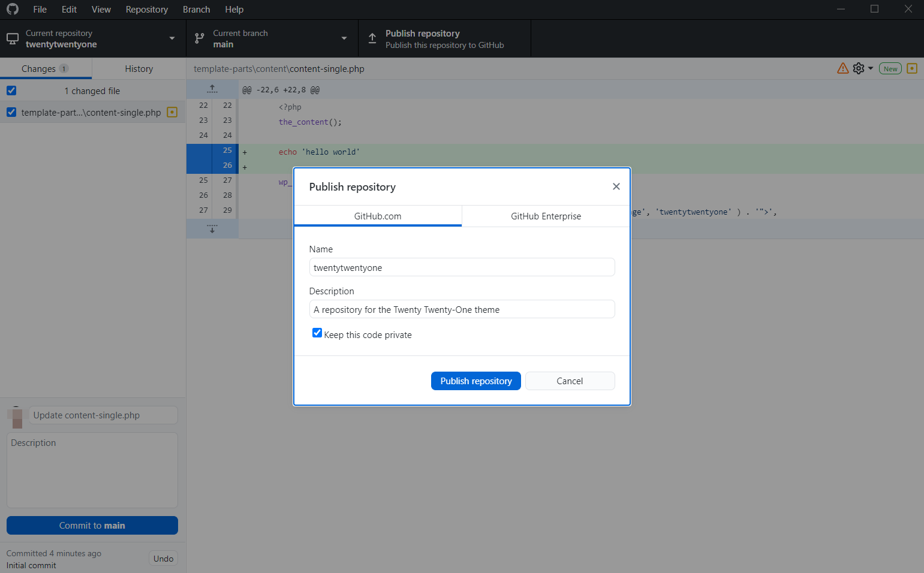Viewport: 924px width, 573px height.
Task: Open the Current repository dropdown
Action: pos(93,38)
